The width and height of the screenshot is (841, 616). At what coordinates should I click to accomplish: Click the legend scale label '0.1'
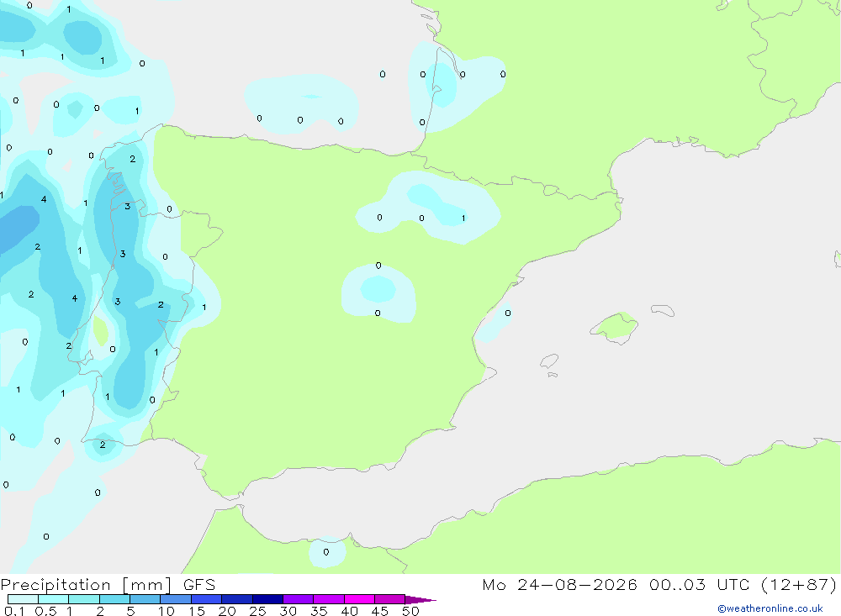[x=14, y=611]
